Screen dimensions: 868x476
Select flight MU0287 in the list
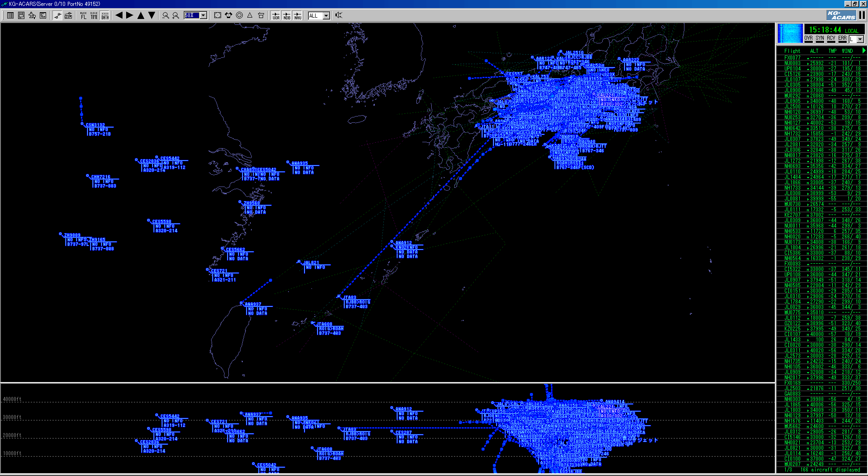pos(822,464)
